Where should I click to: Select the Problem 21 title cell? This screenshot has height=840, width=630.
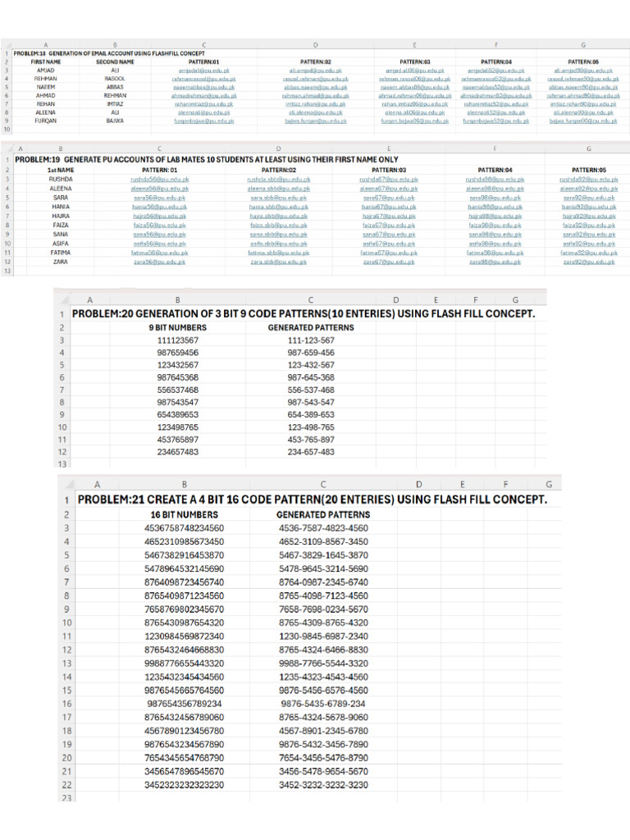[313, 500]
